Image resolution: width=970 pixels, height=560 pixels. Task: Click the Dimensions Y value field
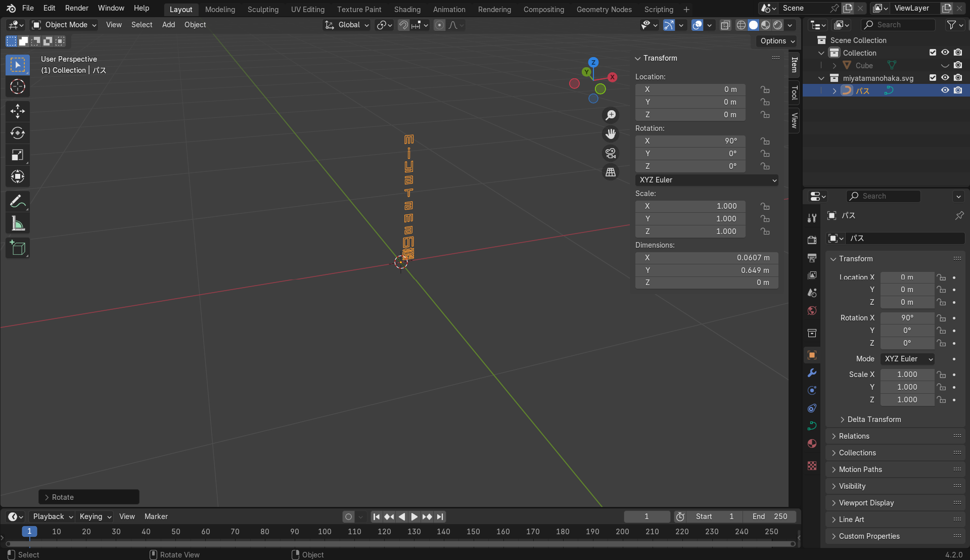coord(707,270)
